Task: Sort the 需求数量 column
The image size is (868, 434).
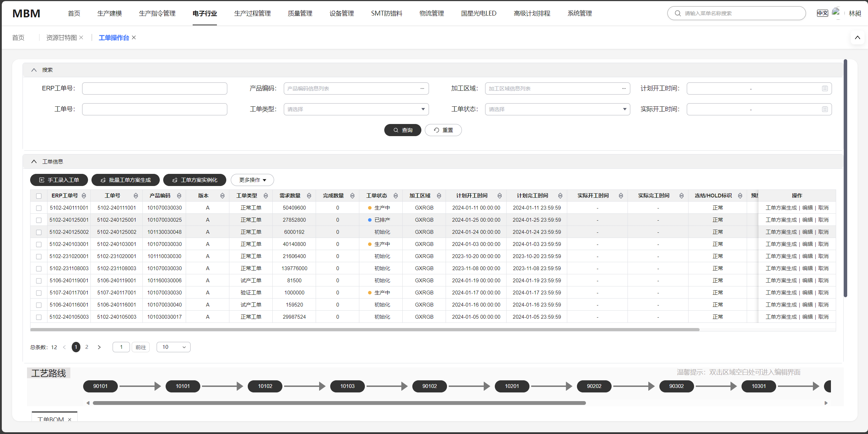Action: [x=309, y=195]
